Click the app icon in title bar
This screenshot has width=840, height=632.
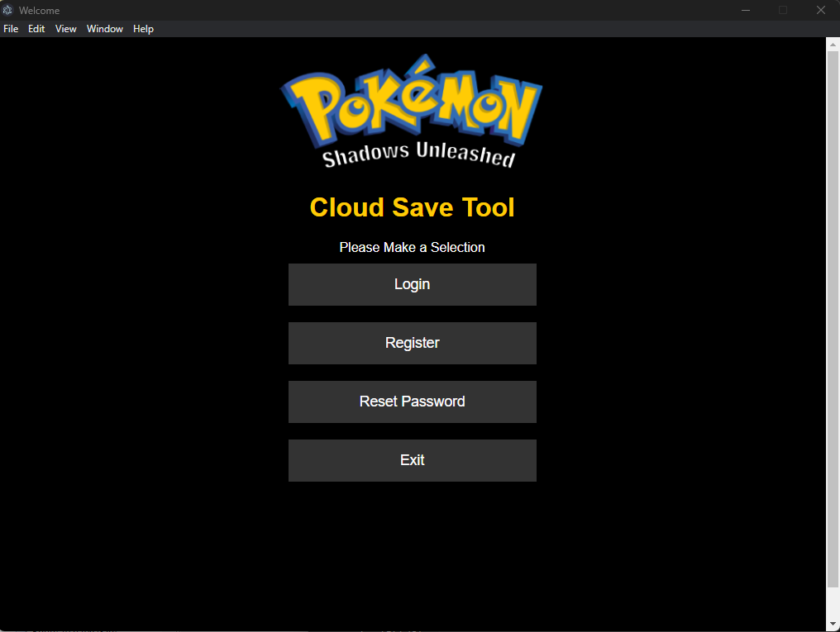pyautogui.click(x=7, y=10)
